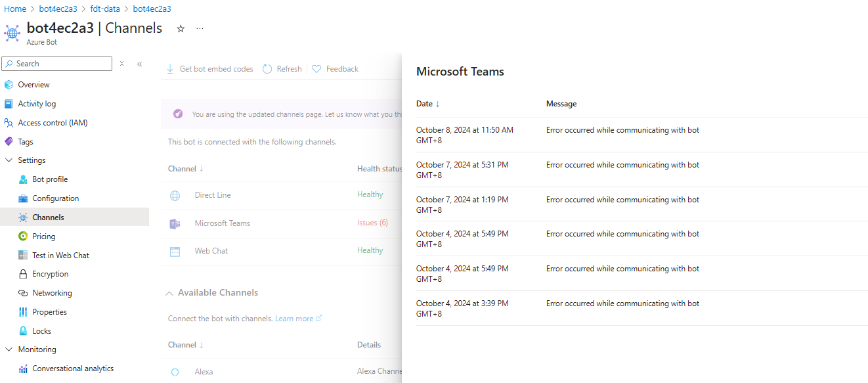Open the more options ellipsis in the title
The height and width of the screenshot is (383, 868).
click(200, 28)
